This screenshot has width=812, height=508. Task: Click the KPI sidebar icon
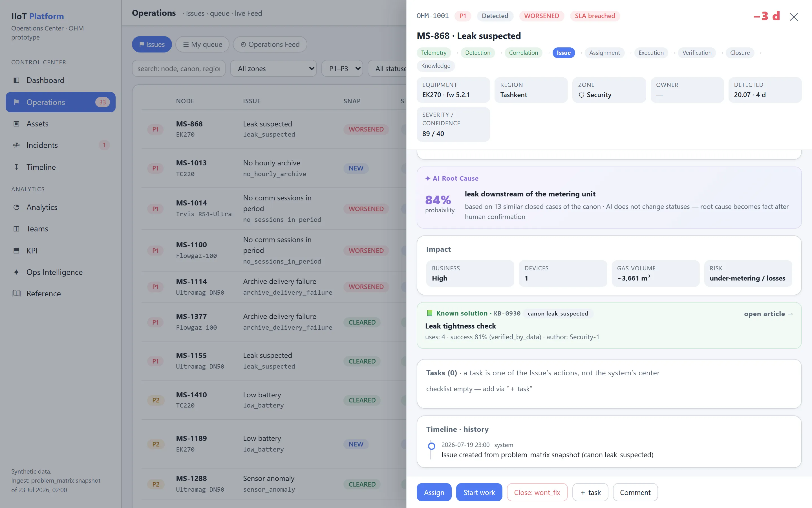(16, 251)
